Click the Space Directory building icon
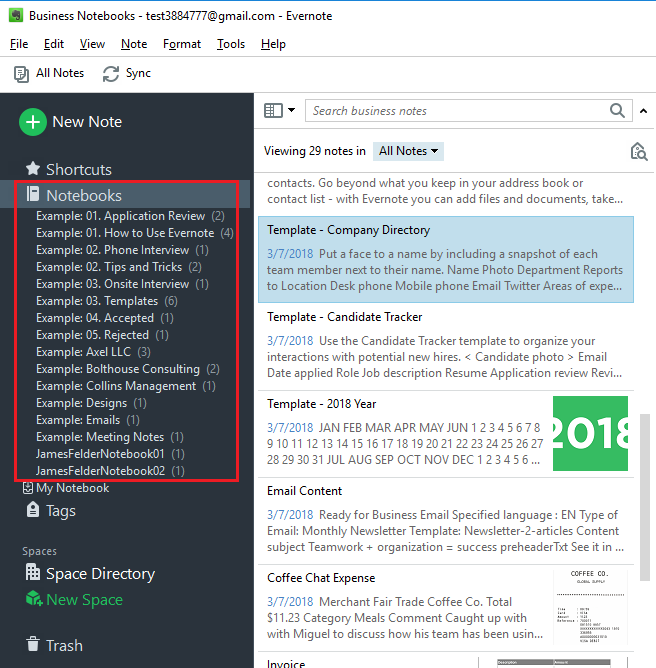Screen dimensions: 656x668 point(33,572)
